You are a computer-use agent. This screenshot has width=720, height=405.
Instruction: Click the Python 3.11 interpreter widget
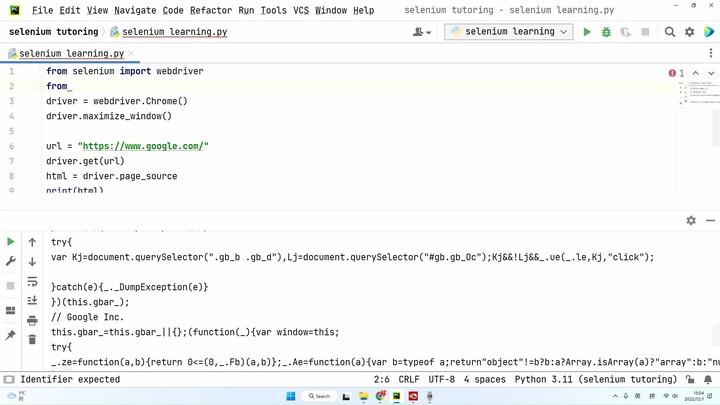(596, 380)
